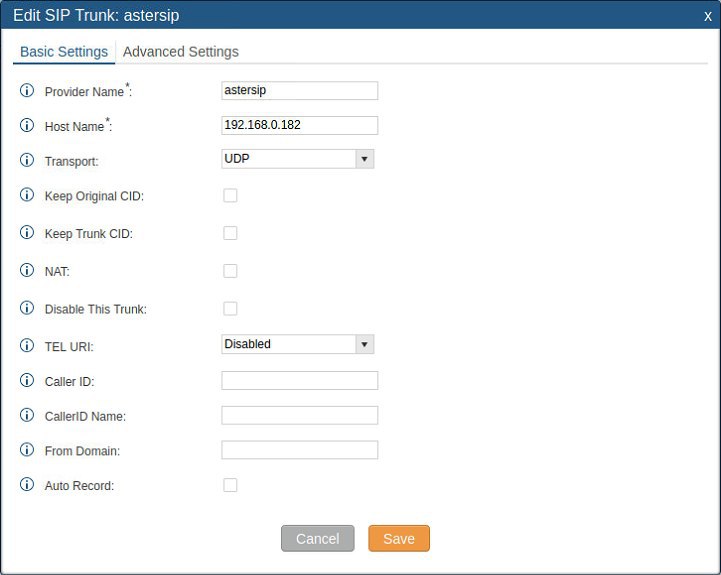Tick the Keep Trunk CID checkbox
This screenshot has width=721, height=575.
pyautogui.click(x=230, y=233)
